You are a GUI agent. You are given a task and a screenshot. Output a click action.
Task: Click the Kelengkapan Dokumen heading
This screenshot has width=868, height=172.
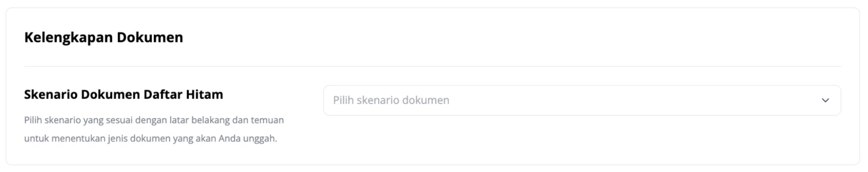(103, 37)
